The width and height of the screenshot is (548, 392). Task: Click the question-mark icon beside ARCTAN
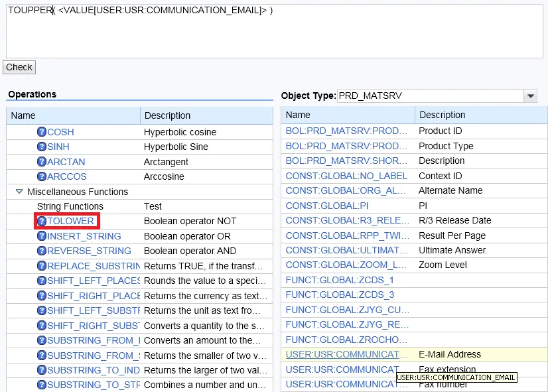[42, 162]
